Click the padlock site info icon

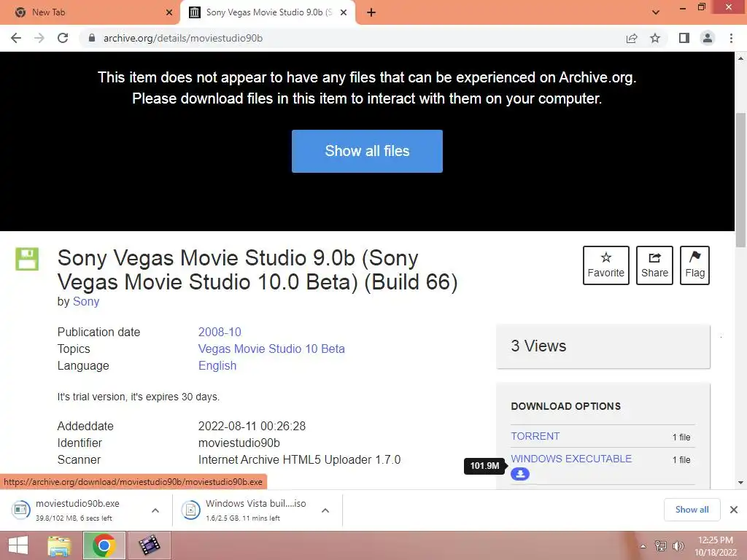coord(92,38)
